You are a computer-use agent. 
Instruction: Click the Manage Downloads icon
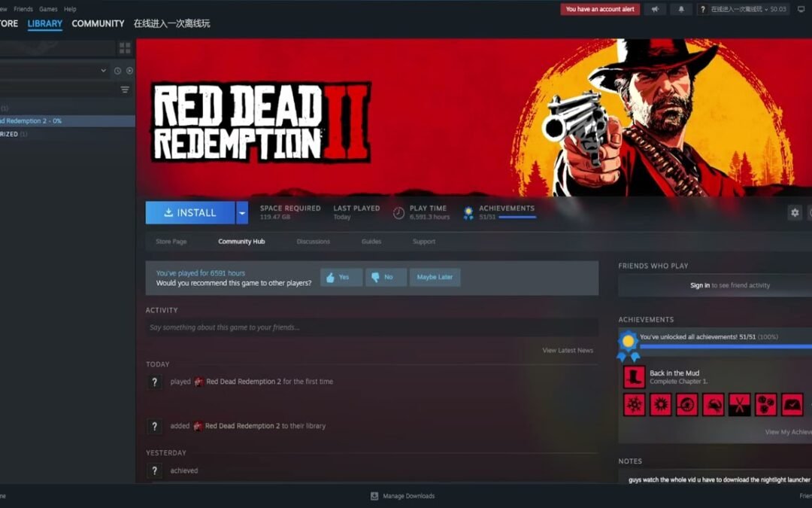pos(374,496)
